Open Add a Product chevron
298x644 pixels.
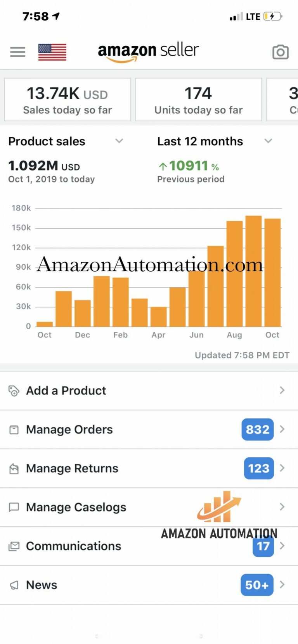(282, 390)
